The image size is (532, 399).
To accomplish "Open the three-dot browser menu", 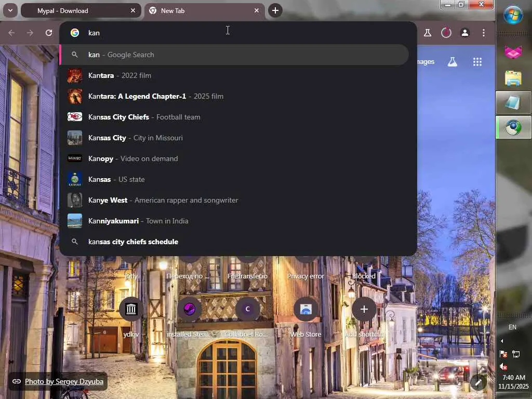I will coord(484,33).
